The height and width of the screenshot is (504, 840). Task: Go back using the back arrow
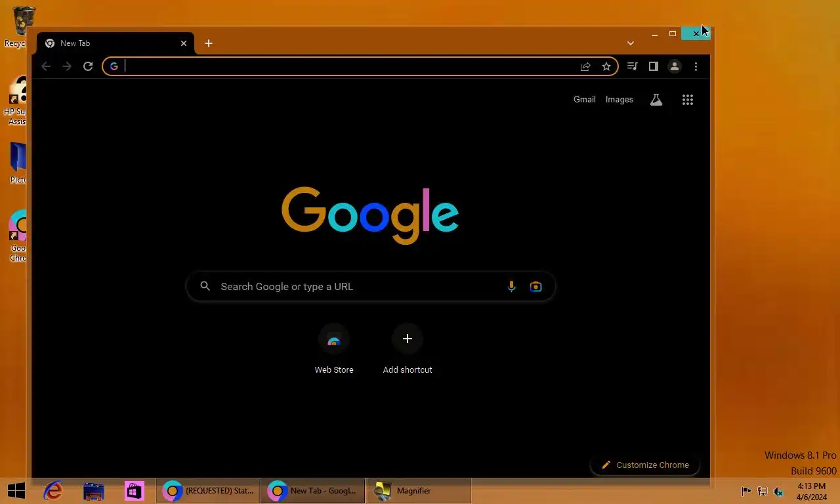[x=46, y=66]
